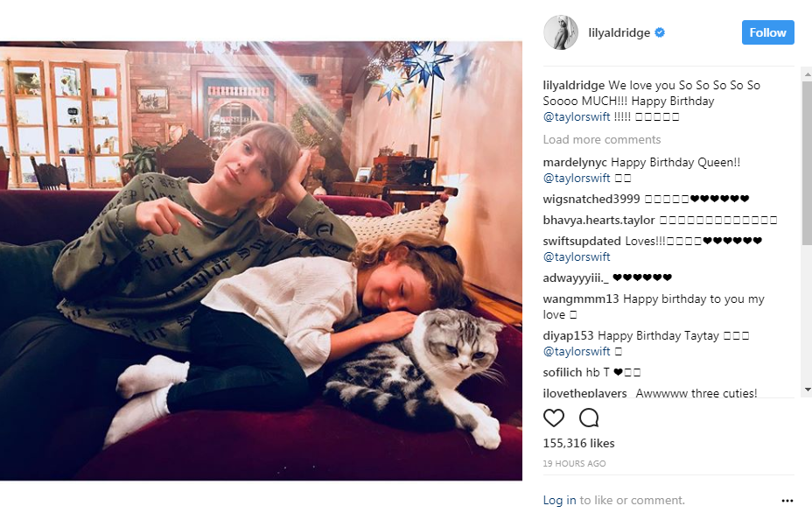Viewport: 812px width, 520px height.
Task: Click the verified badge next to lilyaldridge
Action: [x=660, y=32]
